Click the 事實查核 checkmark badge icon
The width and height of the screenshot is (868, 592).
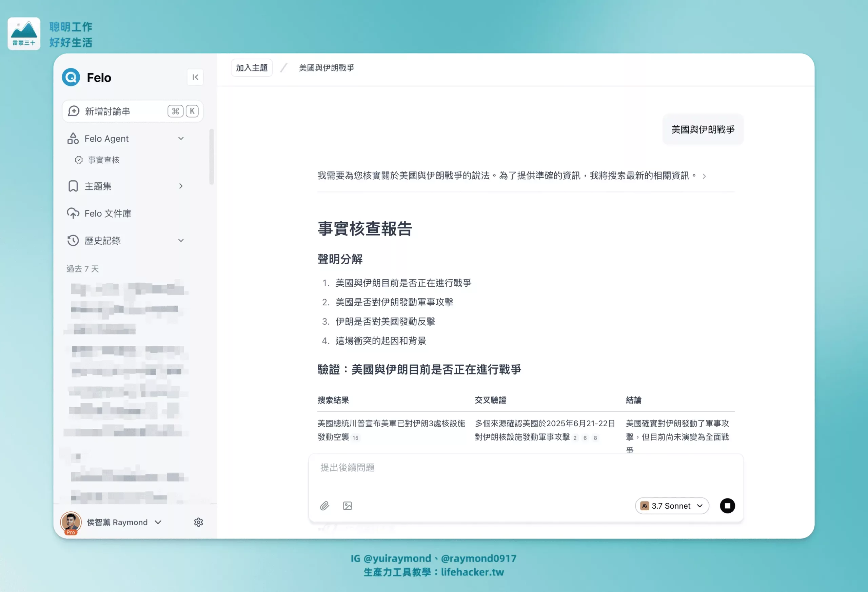coord(78,160)
